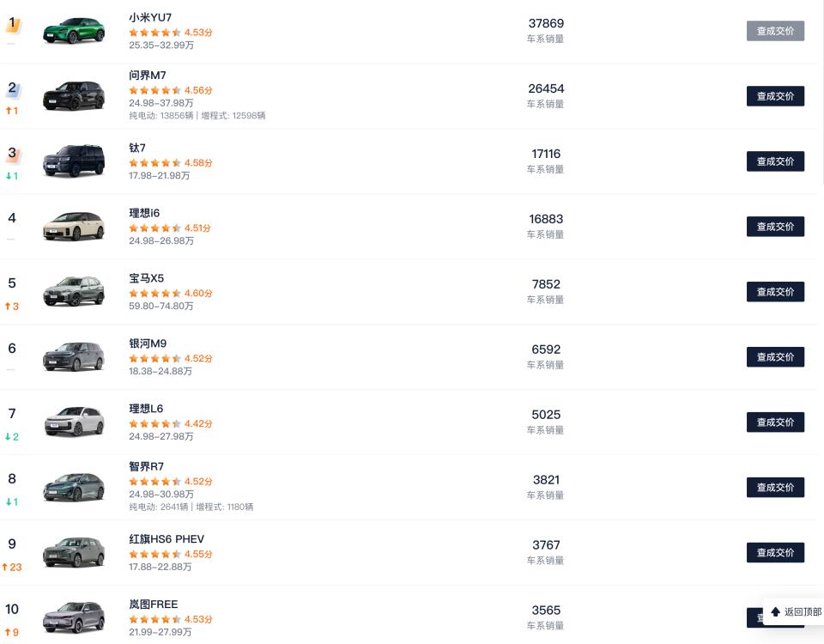Click the 银河M9 car name

(148, 343)
